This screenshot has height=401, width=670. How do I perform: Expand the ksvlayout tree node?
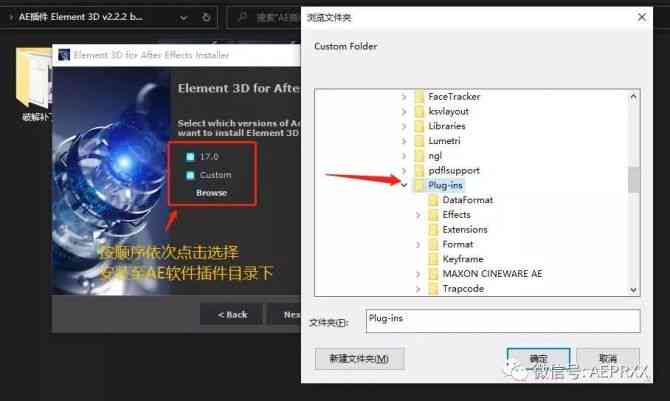click(x=404, y=112)
